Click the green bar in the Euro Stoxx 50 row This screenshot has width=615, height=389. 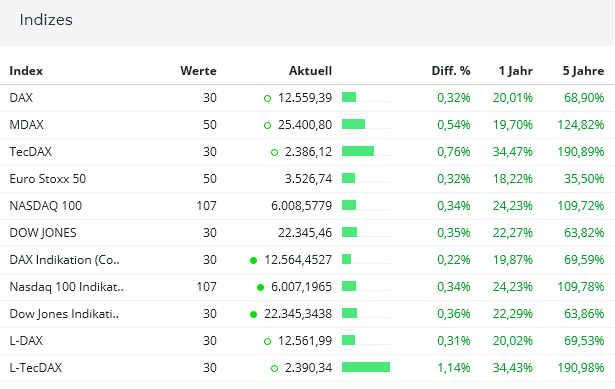[349, 178]
